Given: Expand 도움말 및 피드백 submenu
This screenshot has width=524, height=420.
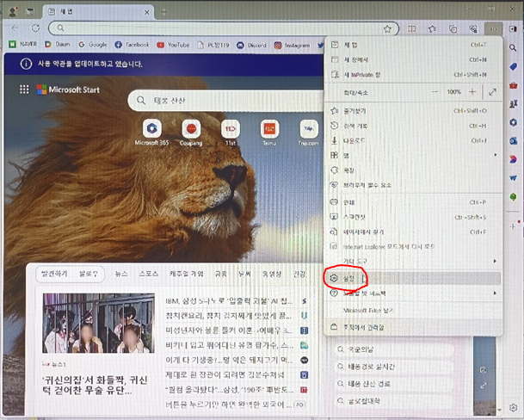Looking at the screenshot, I should point(494,293).
